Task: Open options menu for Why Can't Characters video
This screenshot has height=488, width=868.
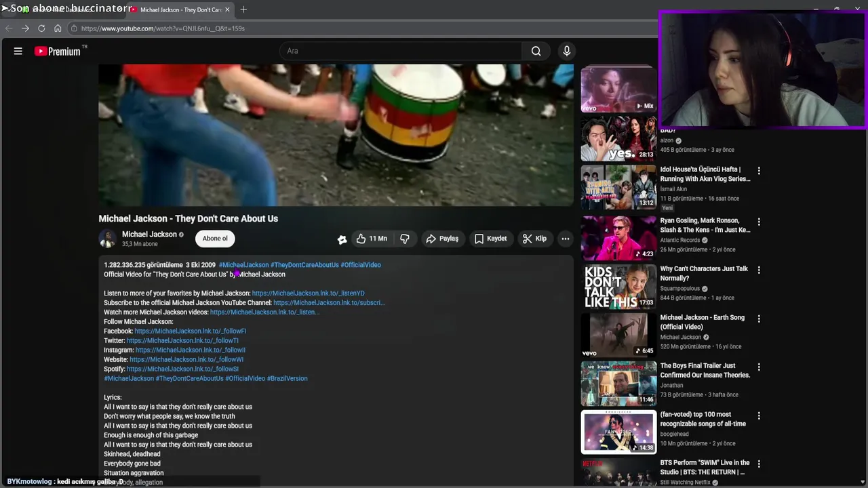Action: (x=759, y=270)
